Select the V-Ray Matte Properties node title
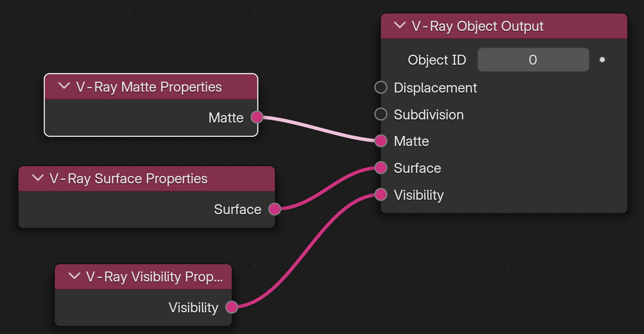 149,87
